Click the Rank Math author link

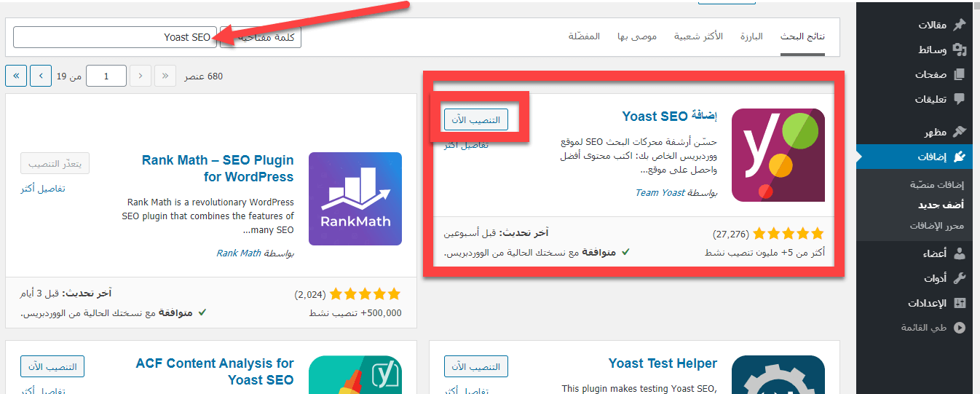coord(239,253)
